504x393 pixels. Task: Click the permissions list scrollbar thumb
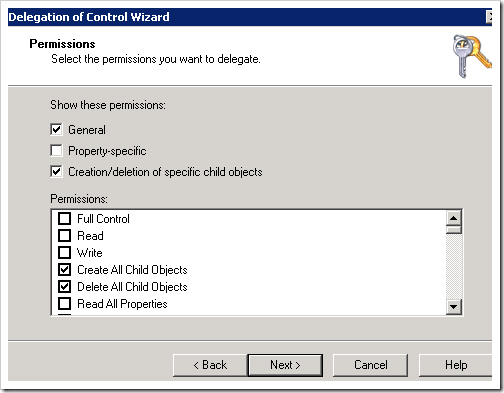(453, 230)
